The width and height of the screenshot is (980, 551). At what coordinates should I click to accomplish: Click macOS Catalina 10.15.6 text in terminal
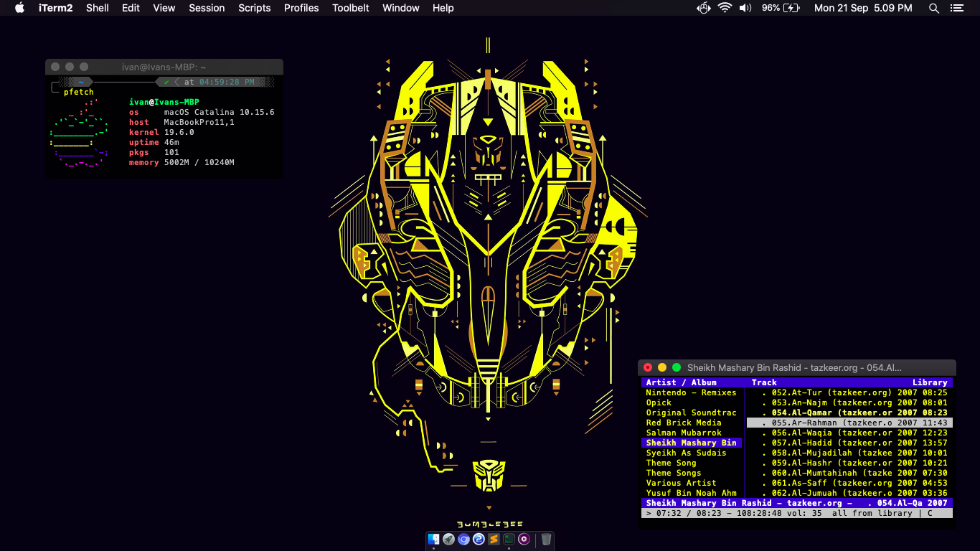(219, 112)
